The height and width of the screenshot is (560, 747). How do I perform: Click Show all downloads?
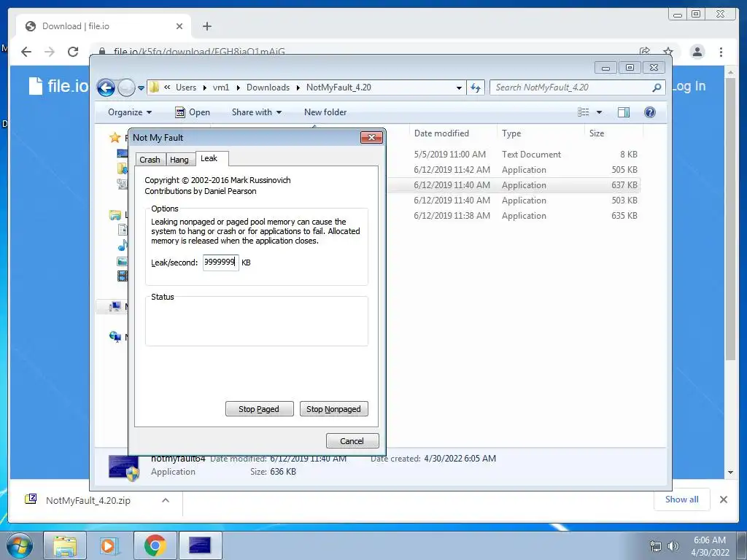tap(682, 499)
